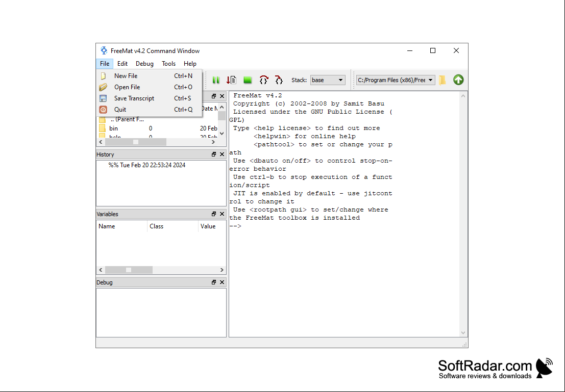Click file list horizontal scrollbar thumb
Viewport: 565px width, 392px height.
click(136, 142)
